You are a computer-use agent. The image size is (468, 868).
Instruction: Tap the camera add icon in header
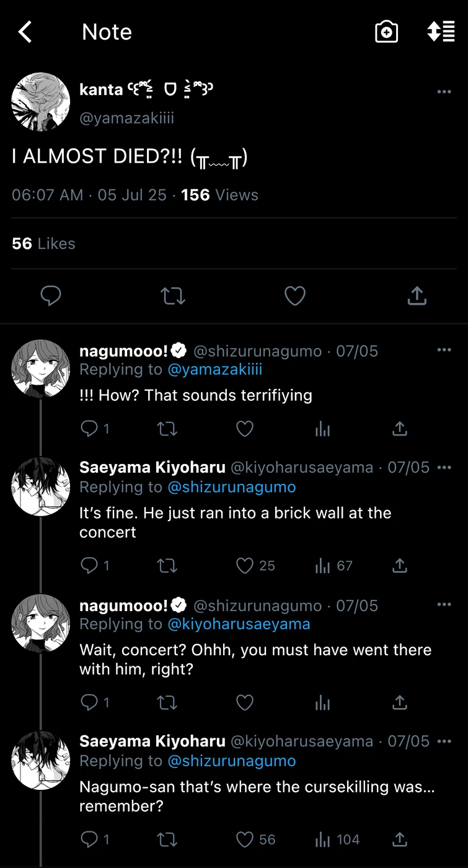click(x=386, y=32)
